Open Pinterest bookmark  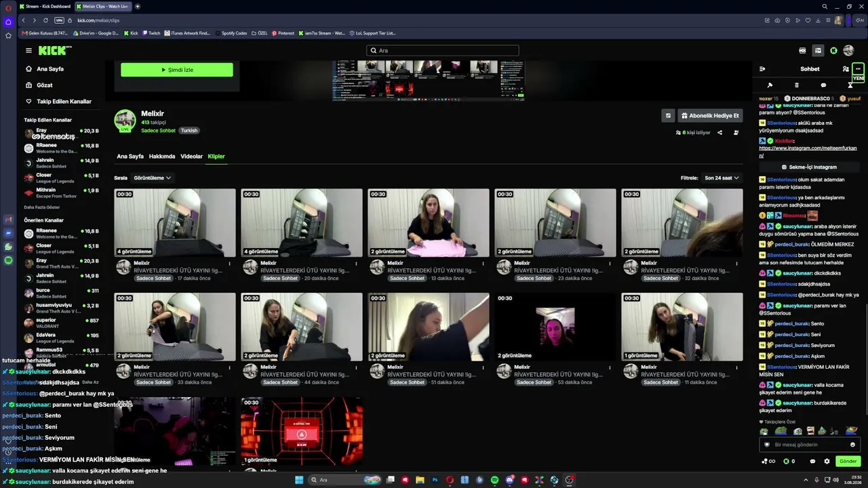click(x=283, y=33)
